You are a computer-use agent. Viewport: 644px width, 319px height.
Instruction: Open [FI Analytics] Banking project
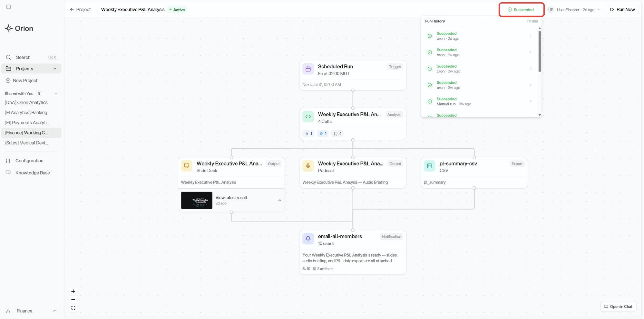tap(26, 113)
